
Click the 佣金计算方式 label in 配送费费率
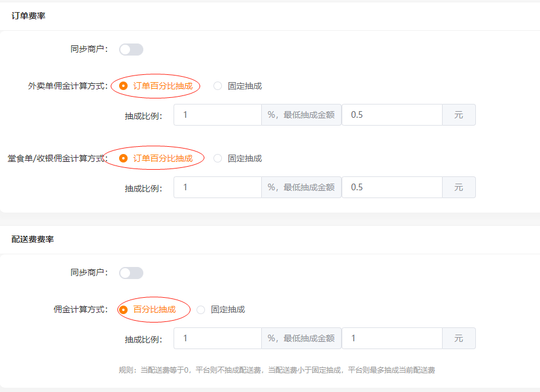[x=80, y=309]
